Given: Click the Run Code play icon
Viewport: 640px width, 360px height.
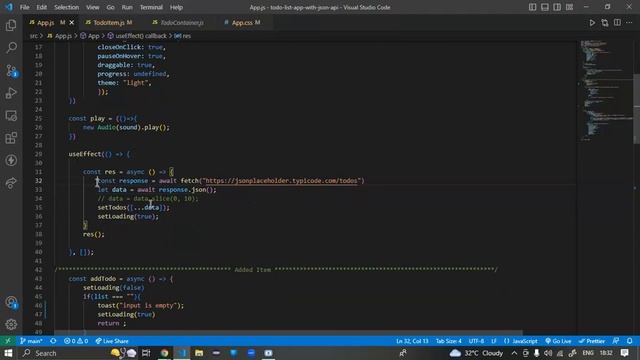Looking at the screenshot, I should 592,23.
